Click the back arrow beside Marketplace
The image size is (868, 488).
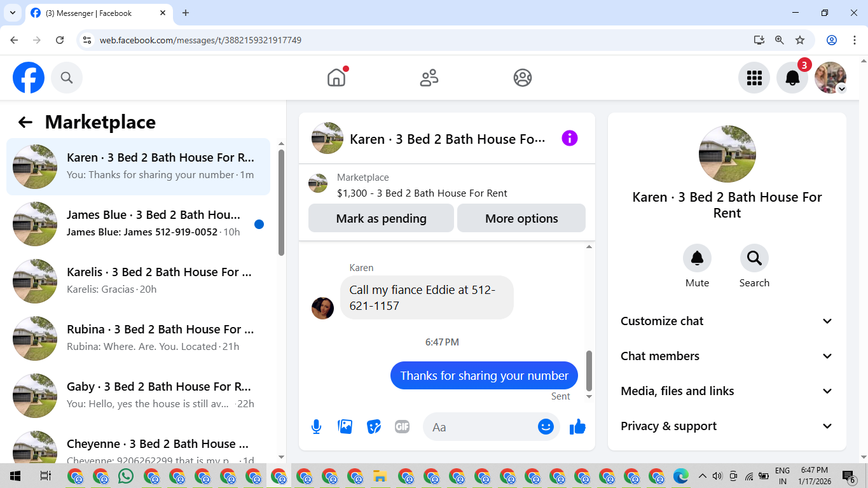pyautogui.click(x=25, y=122)
